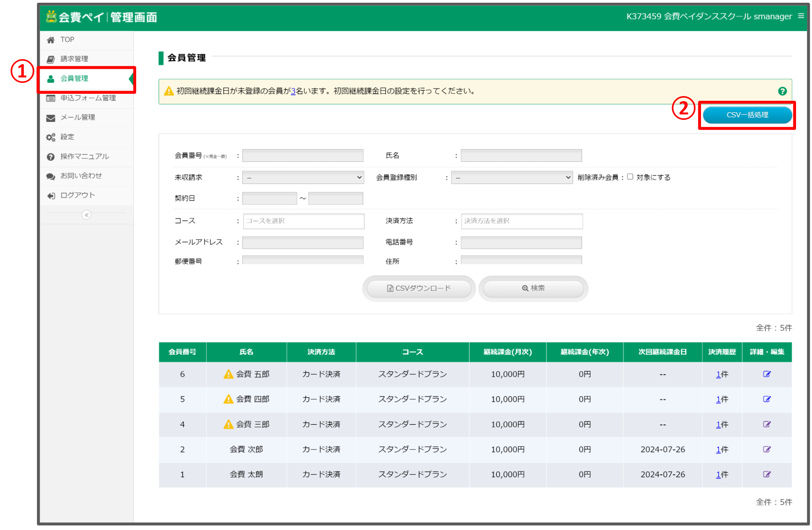Image resolution: width=812 pixels, height=530 pixels.
Task: Check the 削除済み会員 対象にする checkbox
Action: [x=630, y=177]
